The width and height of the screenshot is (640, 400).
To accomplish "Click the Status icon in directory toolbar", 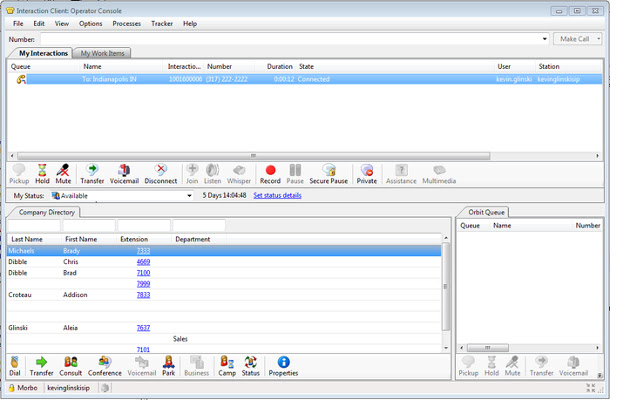I will 251,366.
